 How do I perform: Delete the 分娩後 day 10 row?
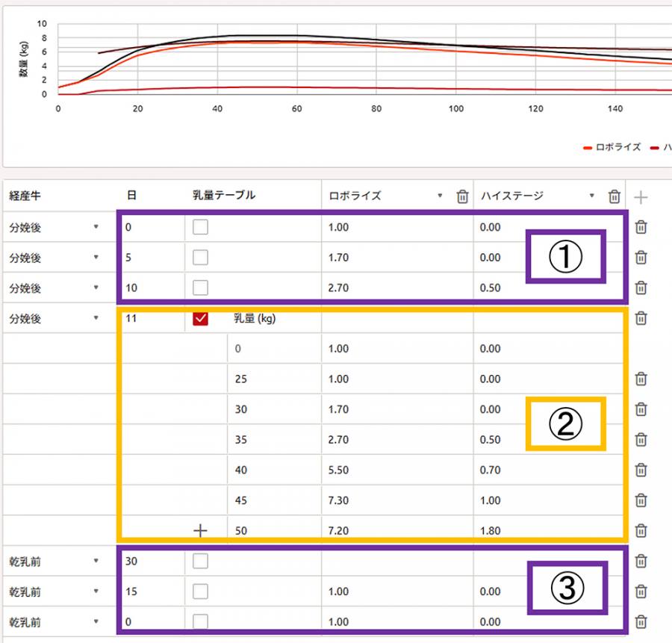pyautogui.click(x=641, y=288)
